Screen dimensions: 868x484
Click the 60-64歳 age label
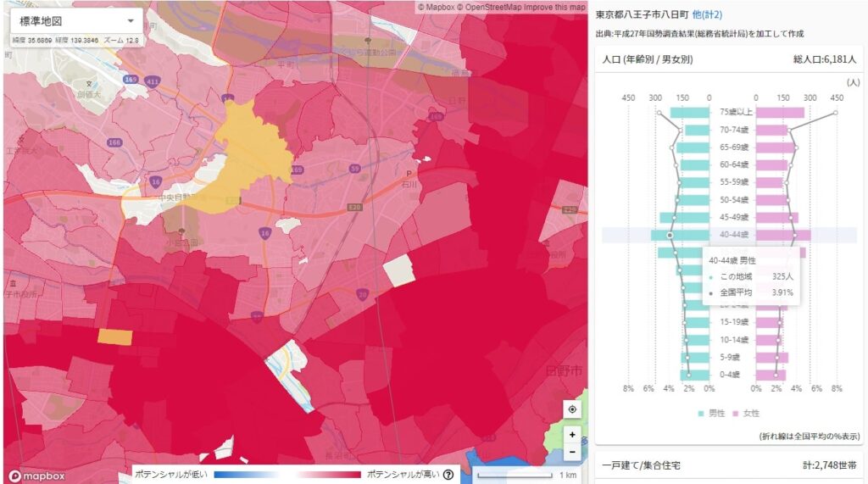[x=733, y=164]
